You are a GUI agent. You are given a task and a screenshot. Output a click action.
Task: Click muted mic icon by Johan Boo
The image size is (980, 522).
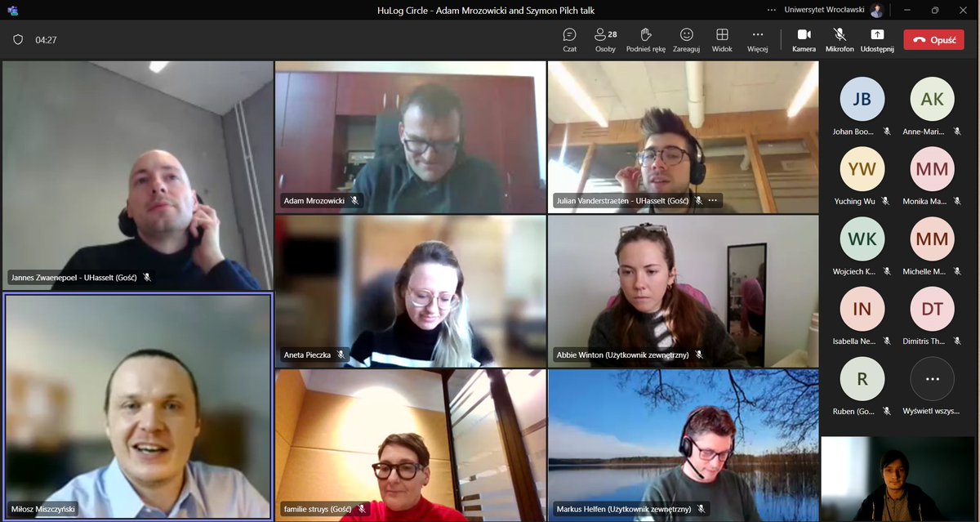(x=886, y=132)
